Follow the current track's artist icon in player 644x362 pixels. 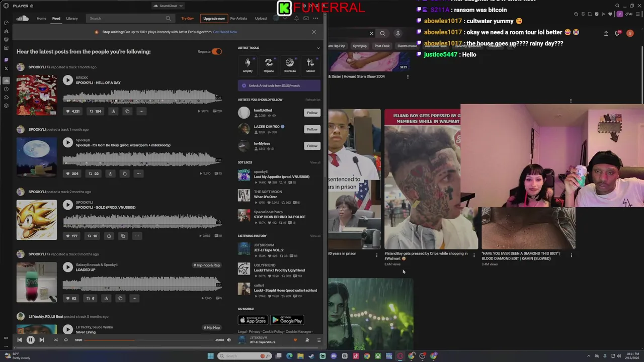[x=307, y=340]
